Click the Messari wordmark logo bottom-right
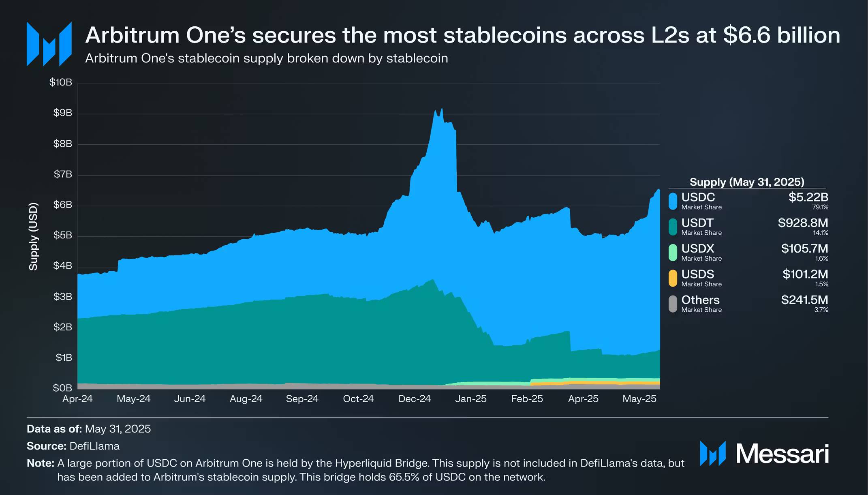 click(764, 453)
